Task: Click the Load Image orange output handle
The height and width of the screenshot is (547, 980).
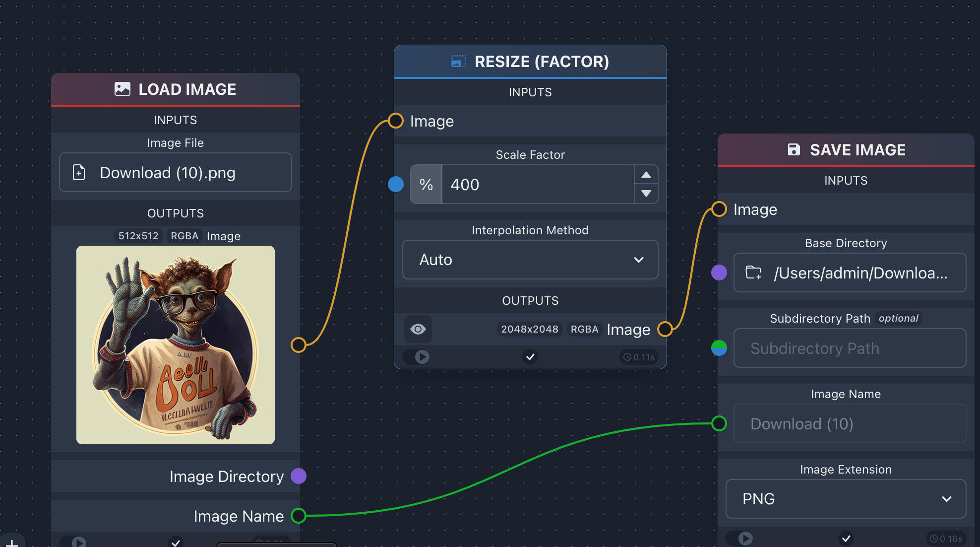Action: tap(299, 345)
